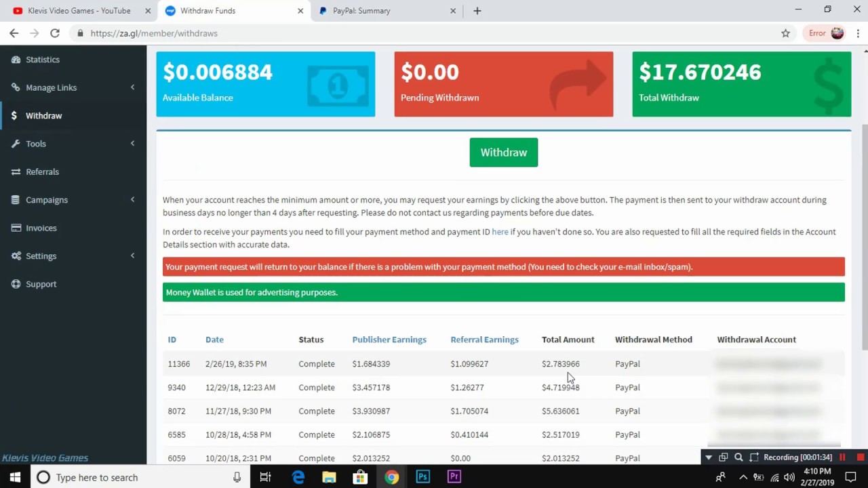
Task: Click the 'here' payment method link
Action: (500, 232)
